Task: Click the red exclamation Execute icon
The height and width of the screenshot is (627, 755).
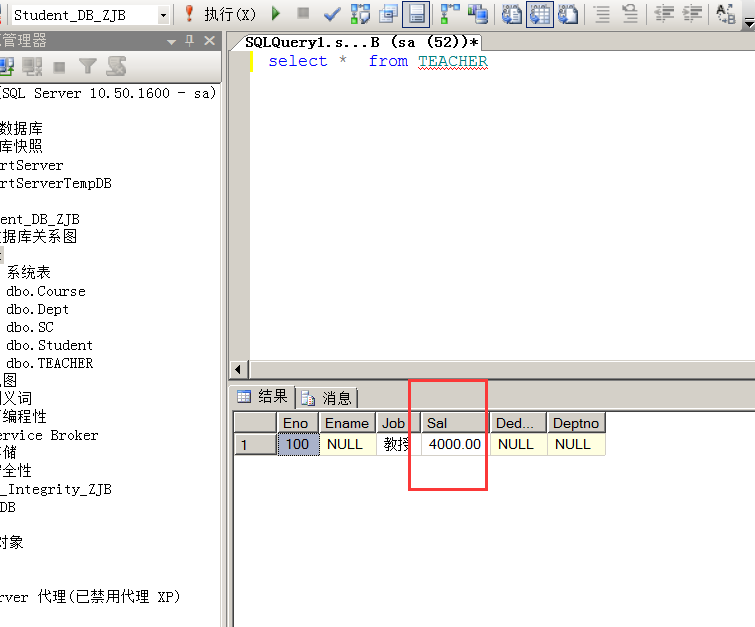Action: click(189, 14)
